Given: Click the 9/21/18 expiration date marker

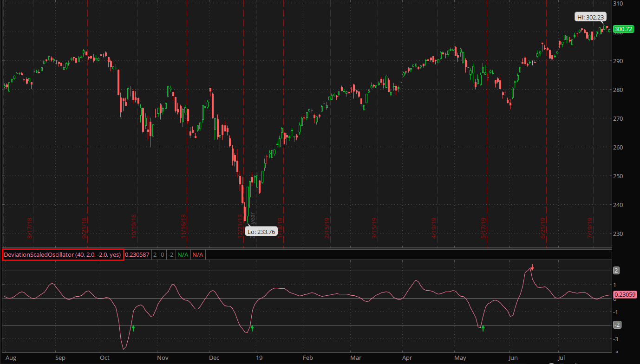Looking at the screenshot, I should point(85,228).
